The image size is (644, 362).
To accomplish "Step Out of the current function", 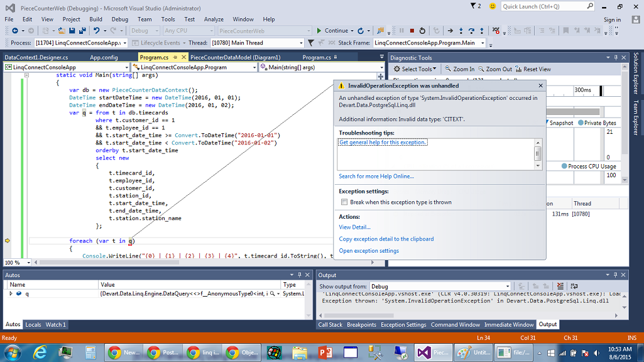I will 481,31.
